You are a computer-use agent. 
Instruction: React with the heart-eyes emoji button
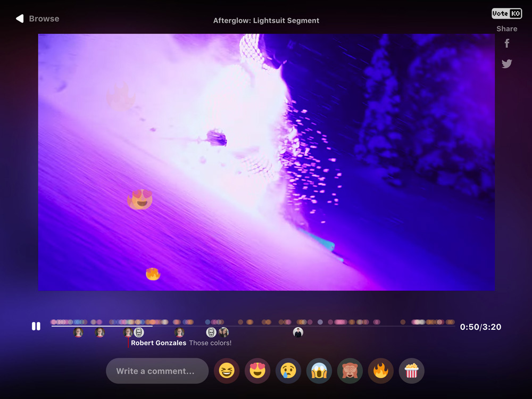(257, 371)
